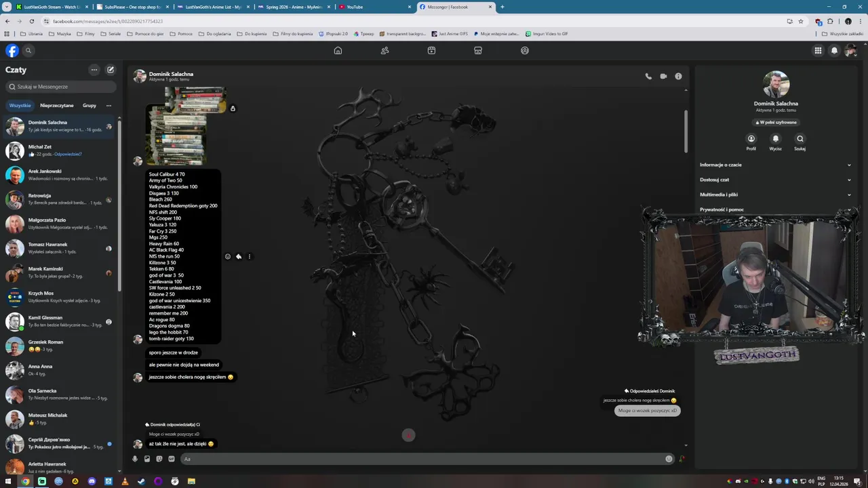Select the Nieprzeczytane chats filter
Viewport: 868px width, 488px height.
57,106
